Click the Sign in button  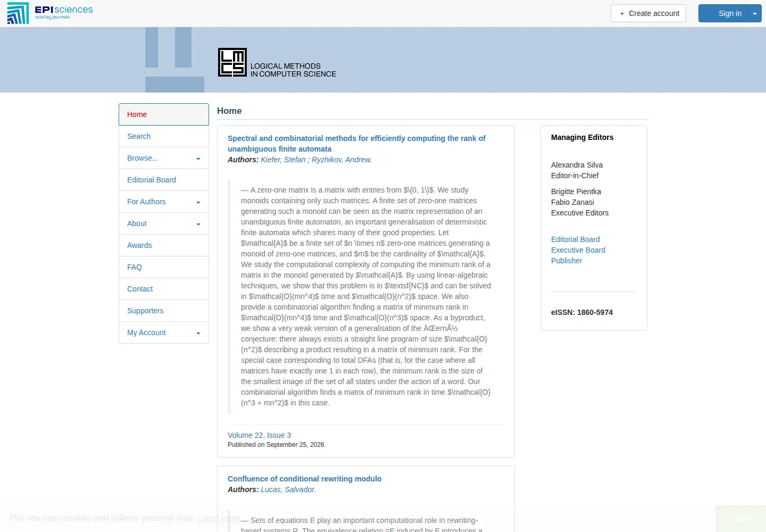click(x=723, y=13)
